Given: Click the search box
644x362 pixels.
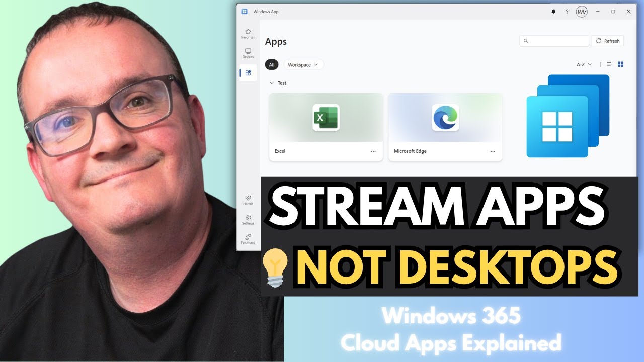Looking at the screenshot, I should tap(554, 41).
